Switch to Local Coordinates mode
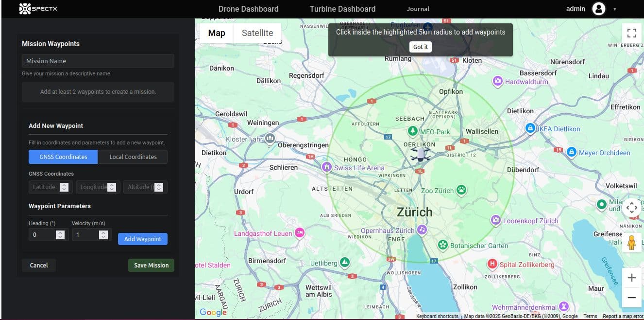Viewport: 644px width, 320px height. tap(133, 157)
